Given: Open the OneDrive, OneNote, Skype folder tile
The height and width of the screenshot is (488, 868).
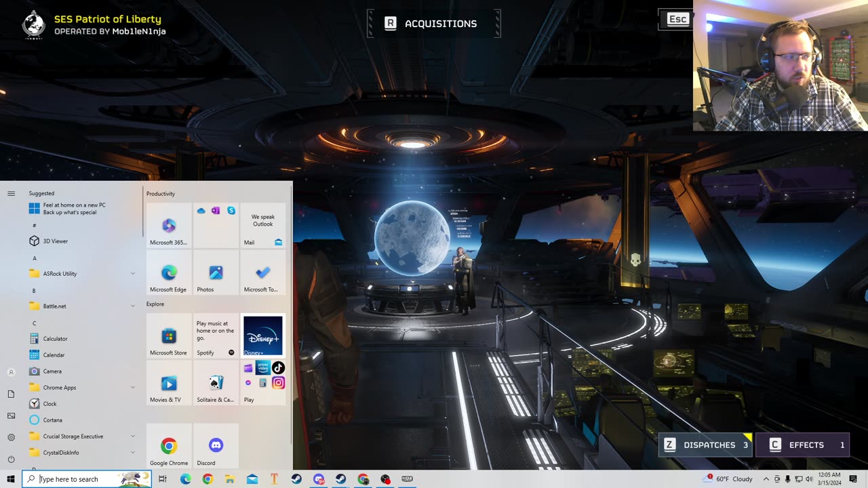Looking at the screenshot, I should (216, 225).
